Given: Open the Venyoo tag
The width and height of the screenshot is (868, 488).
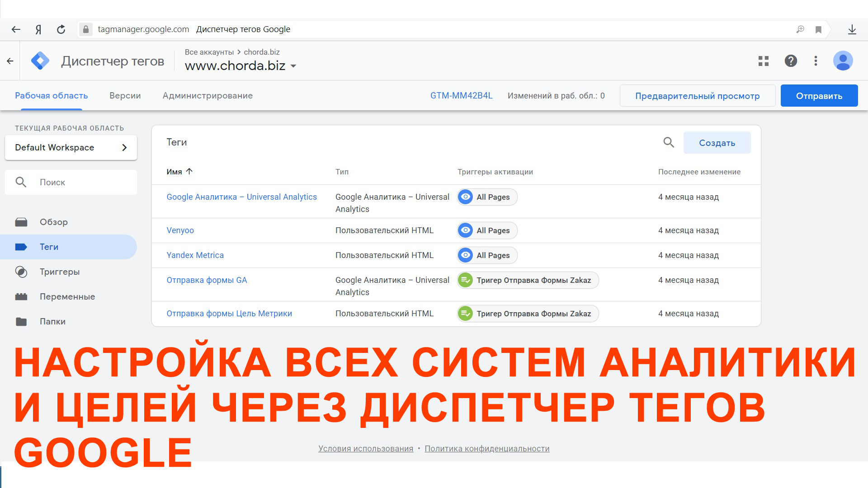Looking at the screenshot, I should coord(180,230).
